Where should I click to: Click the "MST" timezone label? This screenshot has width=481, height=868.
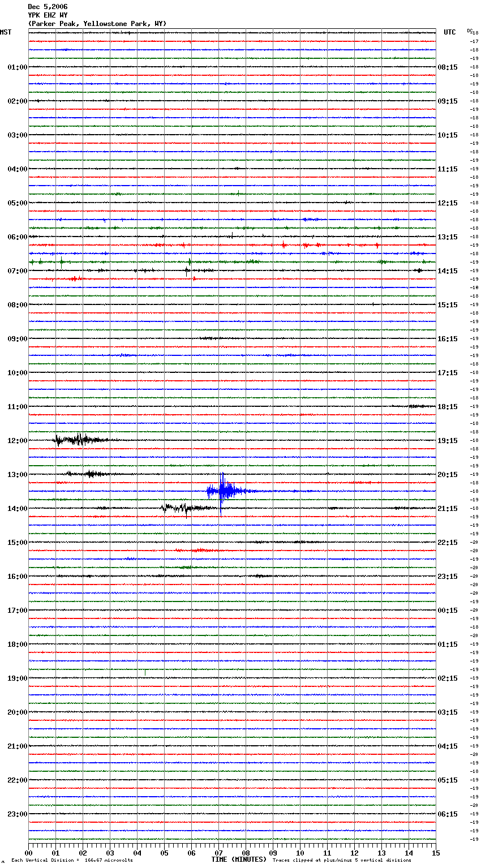6,32
